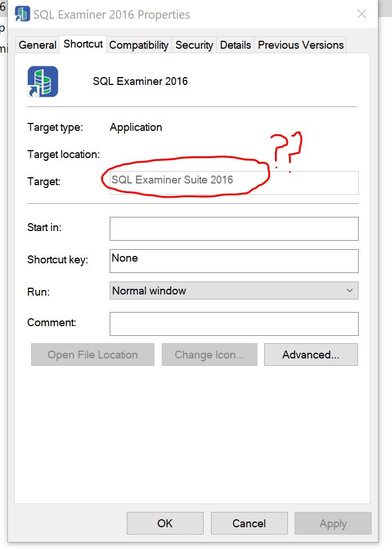Click the Open File Location button
Screen dimensions: 392x551
pyautogui.click(x=93, y=354)
